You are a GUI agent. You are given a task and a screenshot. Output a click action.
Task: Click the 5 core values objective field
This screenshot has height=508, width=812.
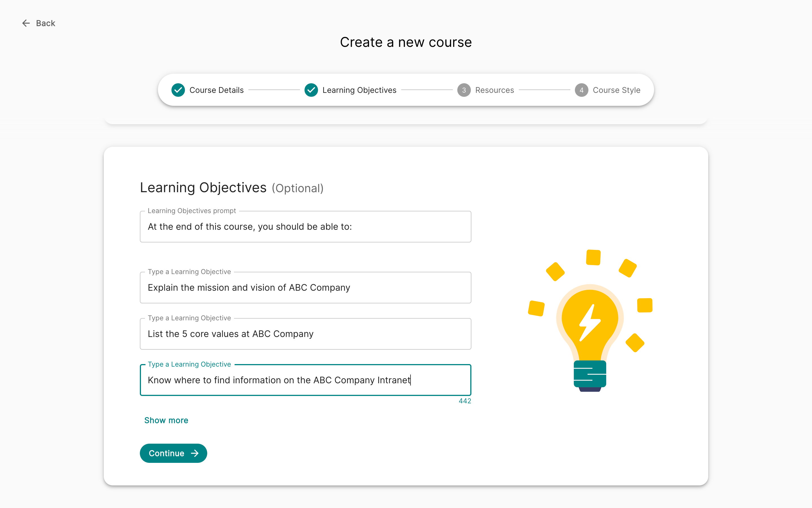305,334
